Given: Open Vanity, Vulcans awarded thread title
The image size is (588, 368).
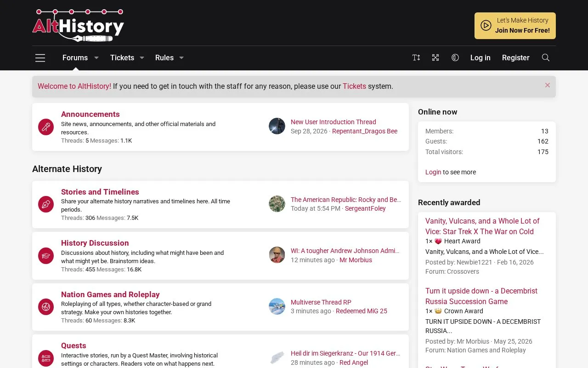Looking at the screenshot, I should tap(482, 226).
